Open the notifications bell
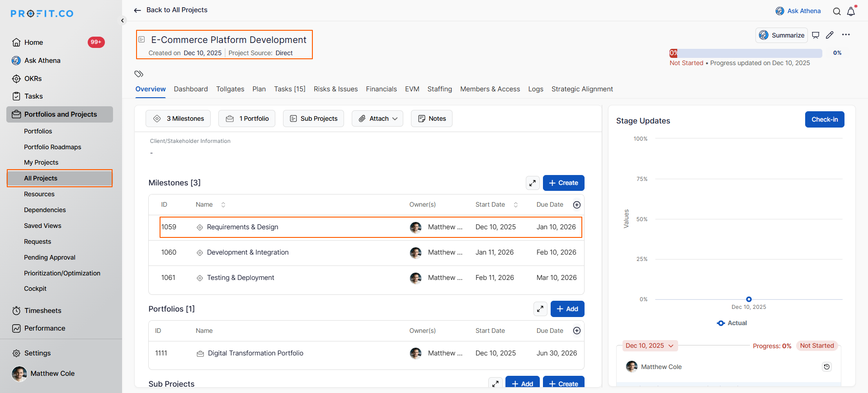This screenshot has width=868, height=393. 851,11
